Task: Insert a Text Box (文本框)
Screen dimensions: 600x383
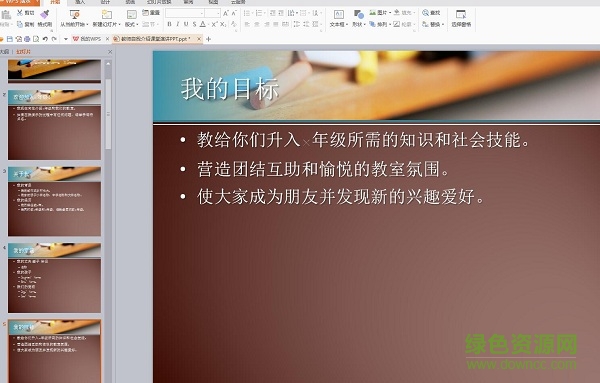Action: [339, 18]
